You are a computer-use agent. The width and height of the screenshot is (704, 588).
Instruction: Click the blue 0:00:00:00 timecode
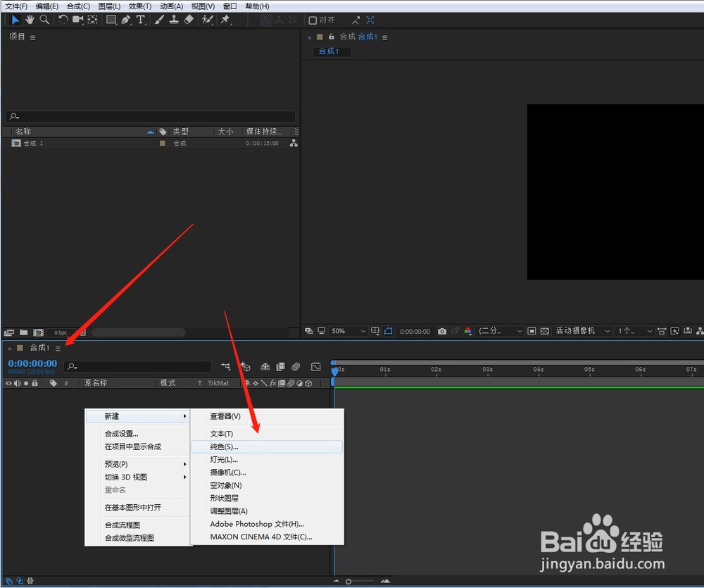32,363
